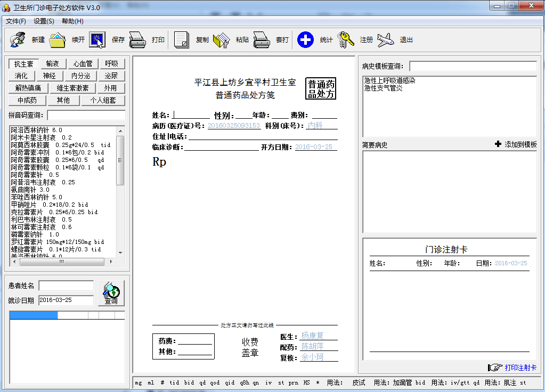
Task: Open a prescription with the 续开 folder icon
Action: (58, 40)
